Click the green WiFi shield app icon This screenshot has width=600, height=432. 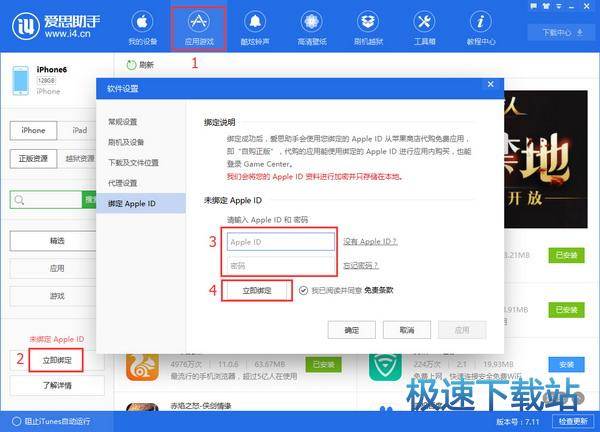385,366
